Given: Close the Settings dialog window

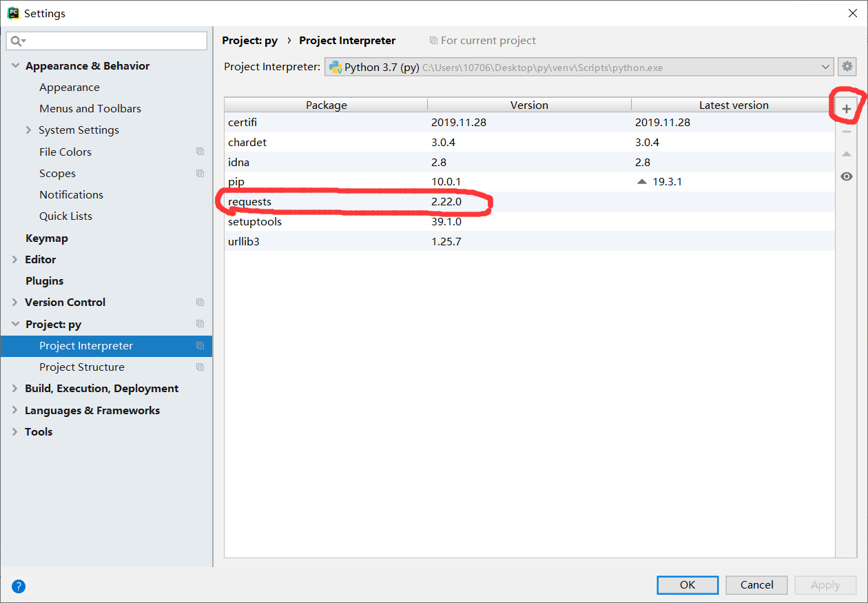Looking at the screenshot, I should coord(852,13).
